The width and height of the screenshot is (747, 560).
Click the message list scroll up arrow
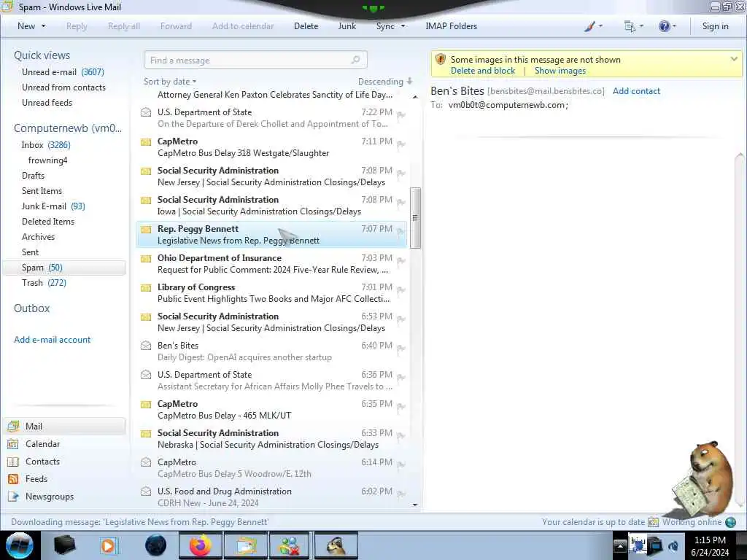[x=415, y=97]
